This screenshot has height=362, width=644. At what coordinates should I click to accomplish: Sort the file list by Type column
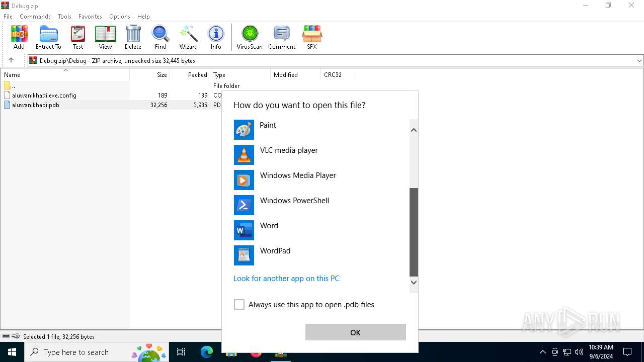coord(240,74)
